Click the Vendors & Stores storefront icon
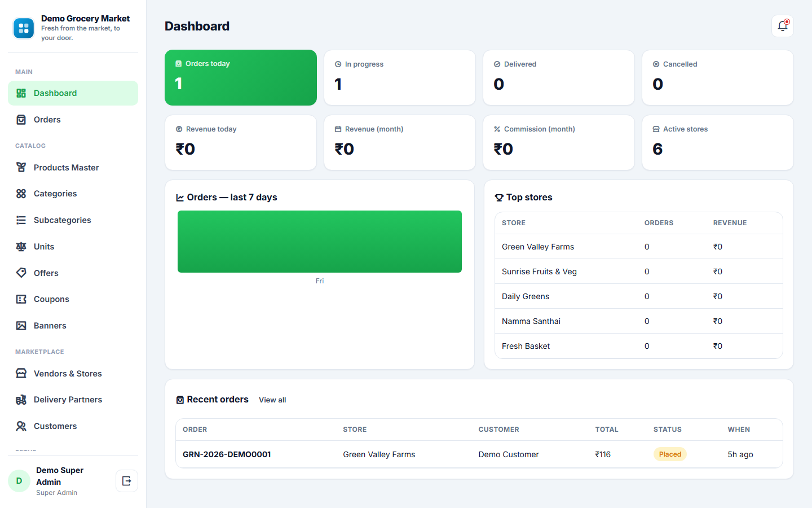 [21, 374]
